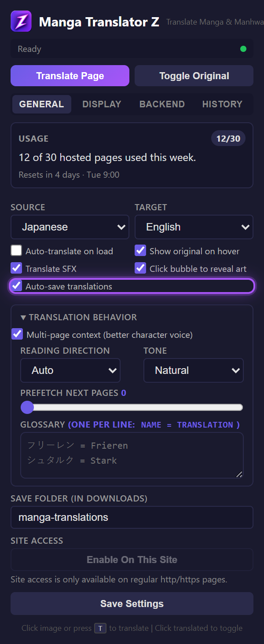Screen dimensions: 264x644
Task: Adjust the Prefetch Next Pages slider
Action: tap(27, 407)
